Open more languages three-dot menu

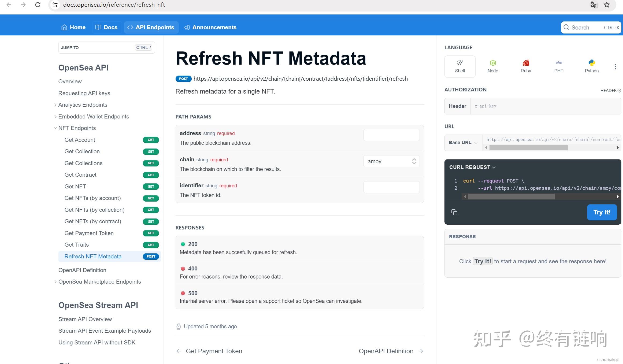click(x=615, y=66)
